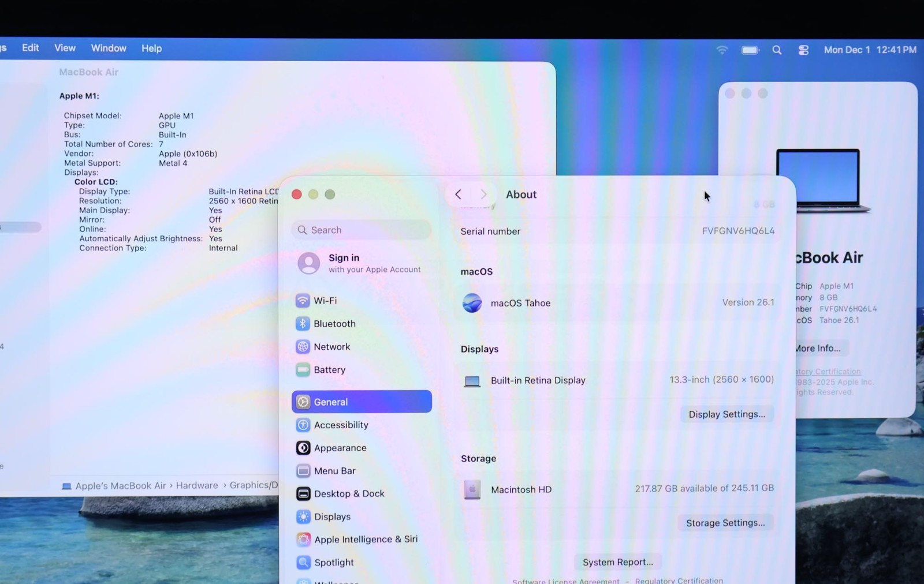Viewport: 924px width, 584px height.
Task: Go to Battery settings
Action: pos(329,370)
